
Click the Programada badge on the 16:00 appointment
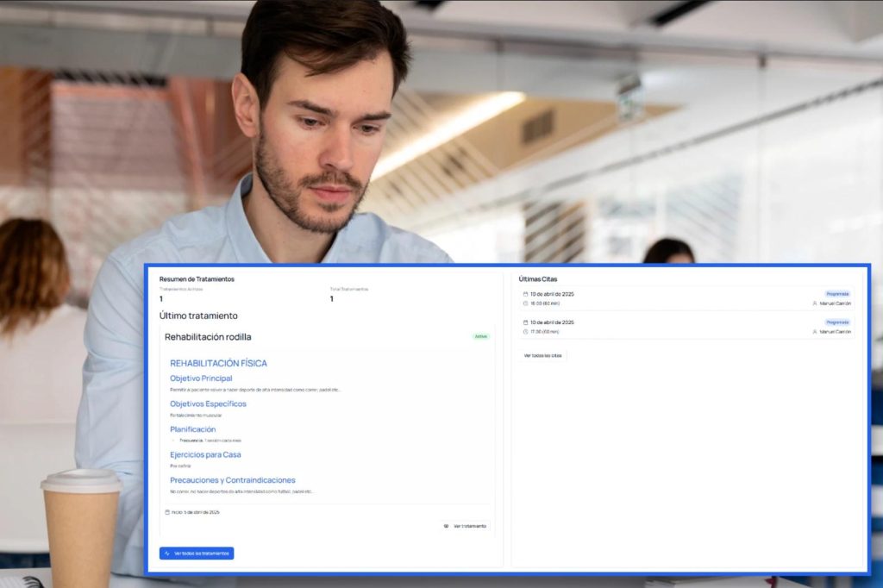coord(837,294)
